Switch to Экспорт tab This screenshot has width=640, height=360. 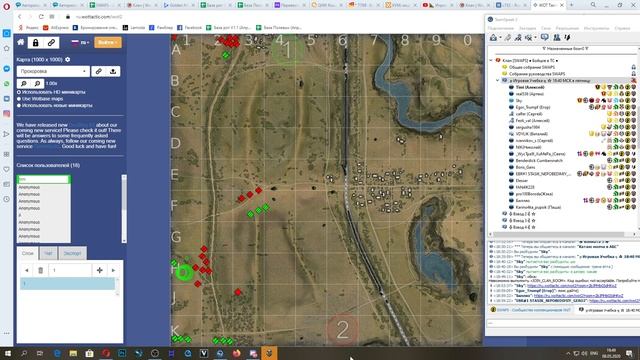pyautogui.click(x=72, y=253)
